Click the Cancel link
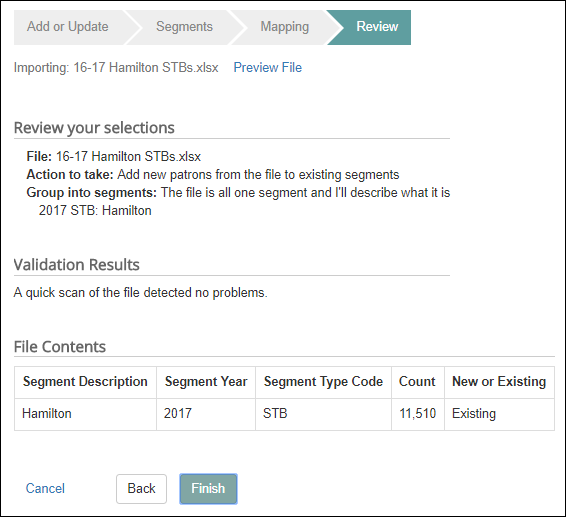The height and width of the screenshot is (517, 566). click(x=45, y=488)
